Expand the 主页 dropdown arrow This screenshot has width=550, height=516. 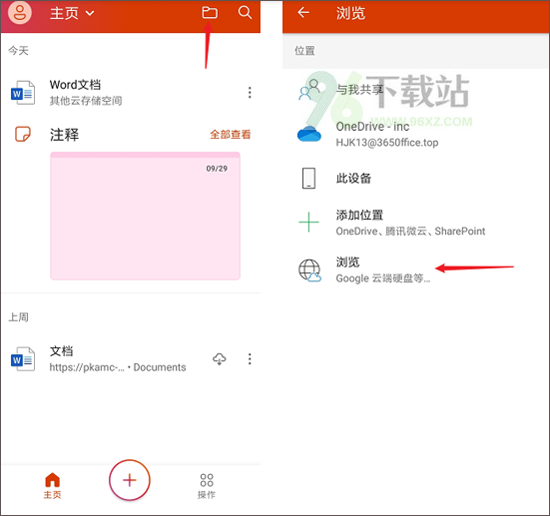click(90, 13)
